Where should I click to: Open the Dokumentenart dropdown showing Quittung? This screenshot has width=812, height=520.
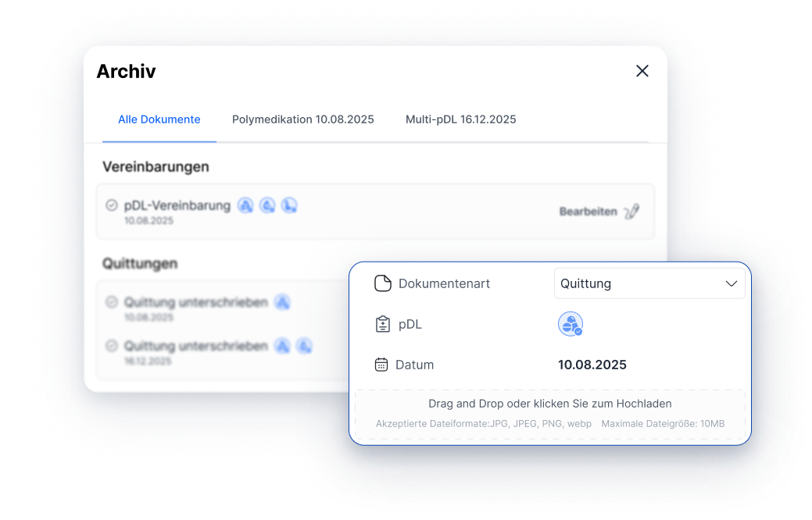[x=649, y=283]
